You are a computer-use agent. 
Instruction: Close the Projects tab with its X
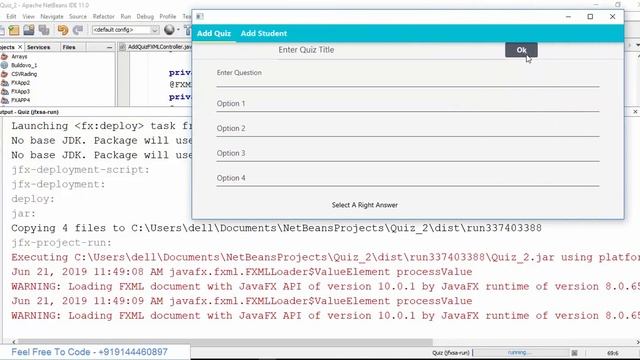(20, 47)
